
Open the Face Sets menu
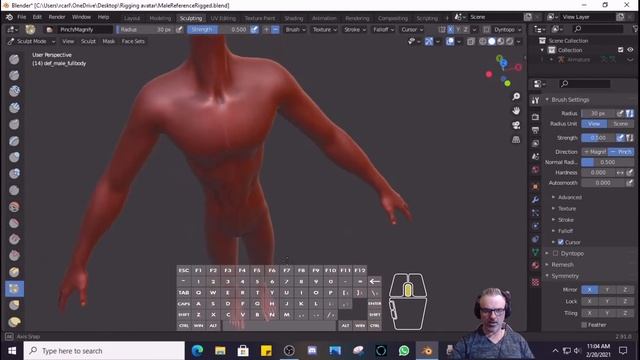click(x=133, y=41)
